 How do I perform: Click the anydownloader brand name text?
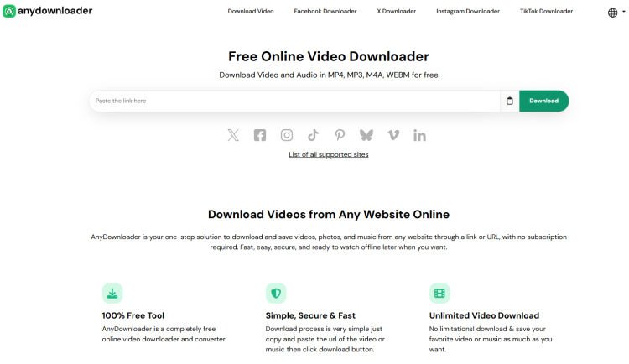pos(55,11)
